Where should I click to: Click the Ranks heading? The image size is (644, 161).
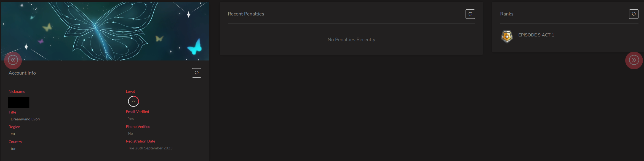click(507, 14)
